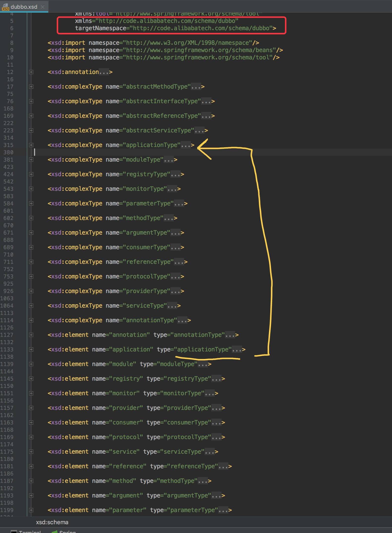Toggle fold for the parameter element line
Image resolution: width=392 pixels, height=533 pixels.
click(x=31, y=510)
